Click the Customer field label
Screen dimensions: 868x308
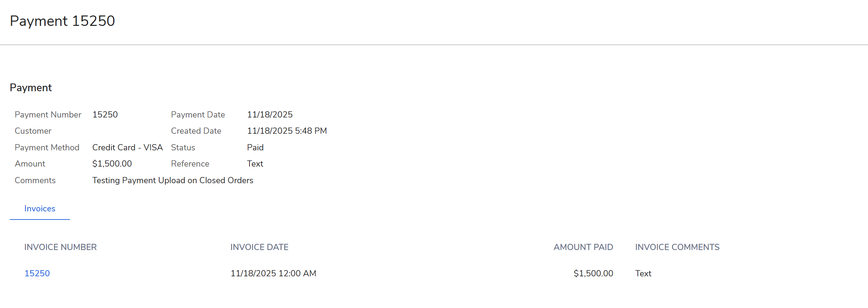click(x=33, y=131)
